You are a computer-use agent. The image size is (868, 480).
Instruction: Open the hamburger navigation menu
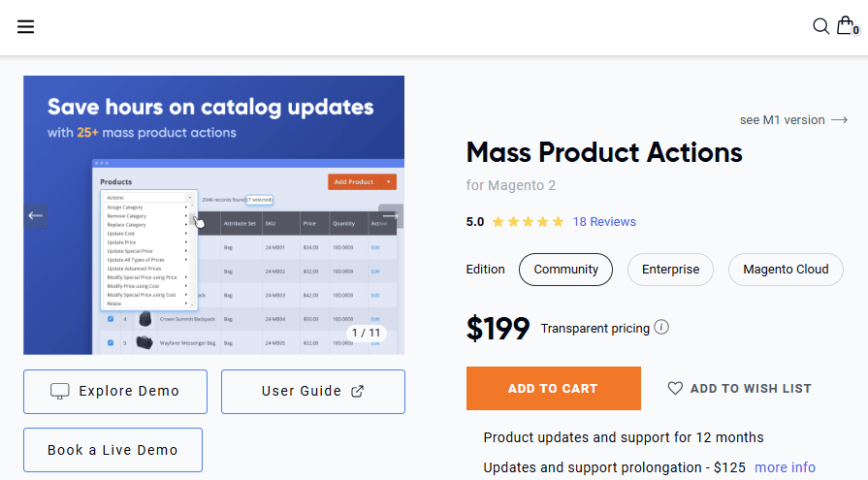click(25, 26)
